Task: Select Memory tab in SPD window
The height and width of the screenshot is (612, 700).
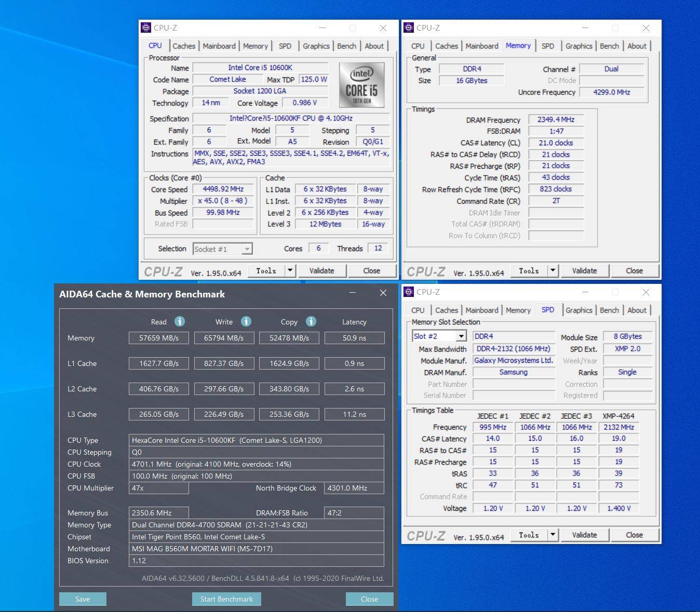Action: (x=518, y=310)
